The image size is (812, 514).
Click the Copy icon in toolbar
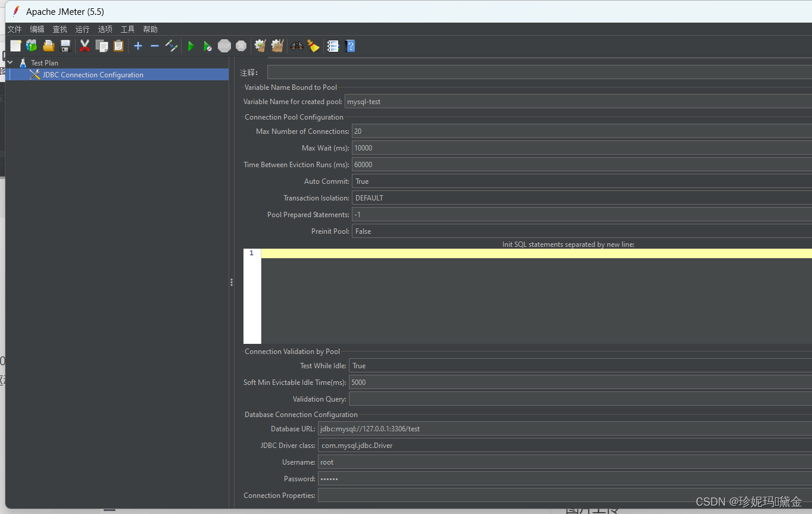pyautogui.click(x=102, y=46)
